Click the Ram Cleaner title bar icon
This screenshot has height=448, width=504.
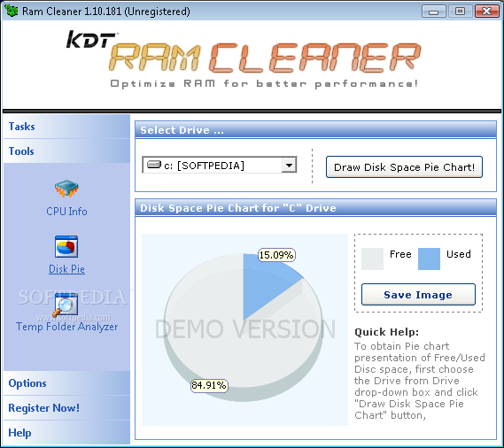[12, 11]
